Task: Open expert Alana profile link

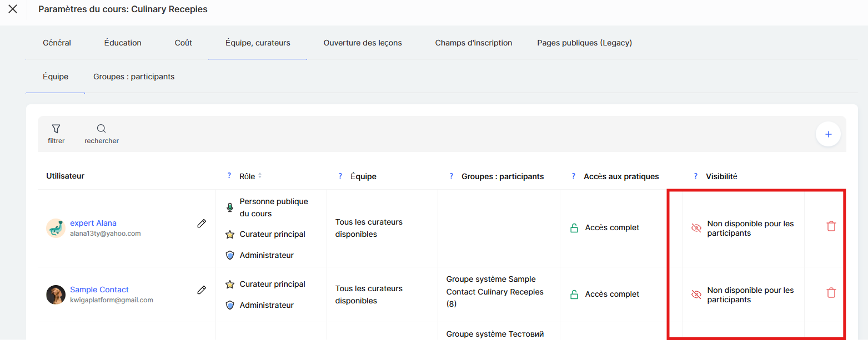Action: 93,223
